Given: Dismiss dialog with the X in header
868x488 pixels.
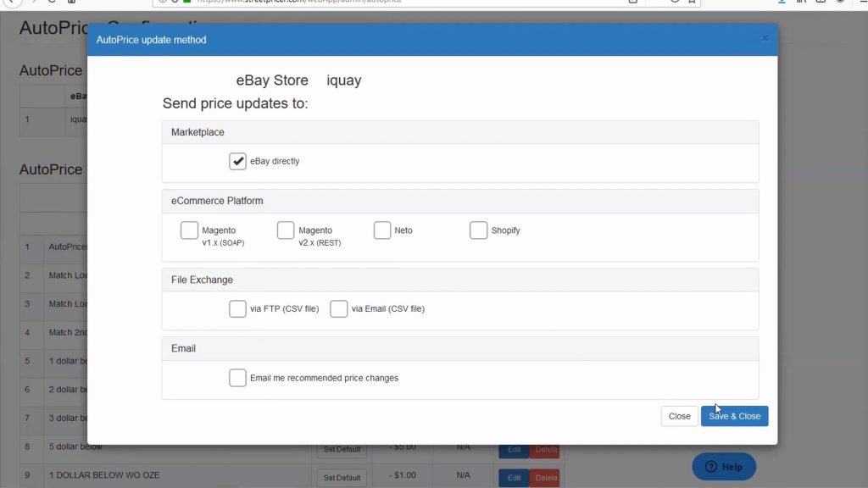Looking at the screenshot, I should pos(765,38).
